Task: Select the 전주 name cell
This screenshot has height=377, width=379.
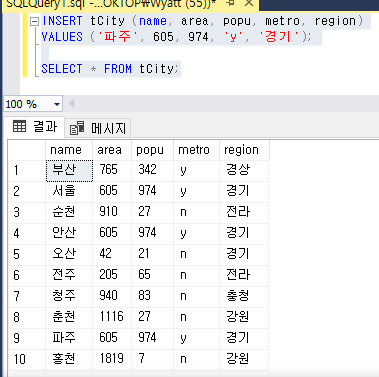Action: [69, 275]
